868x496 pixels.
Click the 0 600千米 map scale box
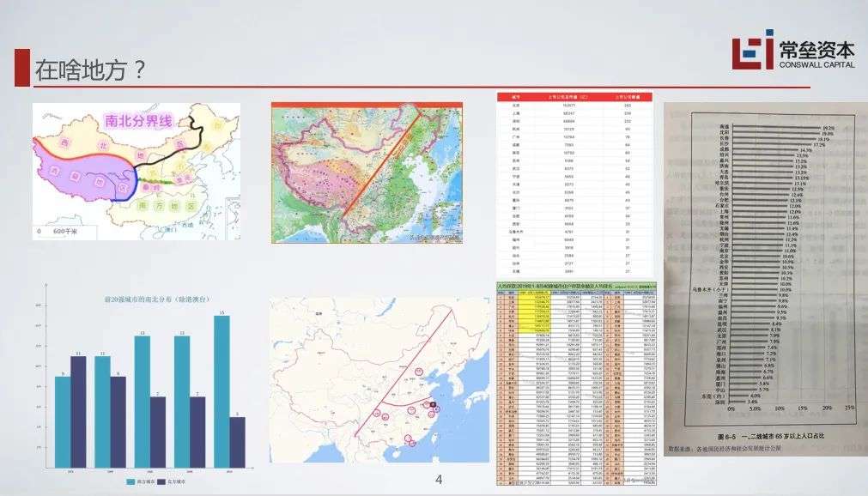(x=64, y=232)
